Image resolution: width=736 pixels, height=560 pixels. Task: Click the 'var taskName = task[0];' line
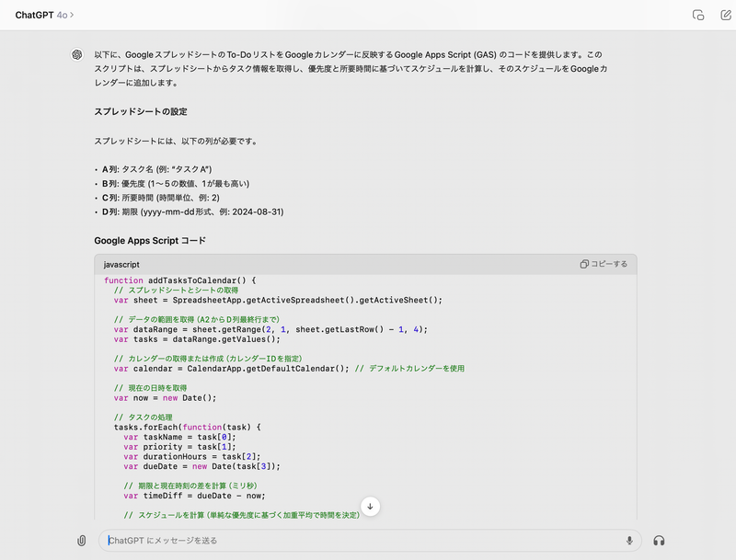click(x=179, y=437)
